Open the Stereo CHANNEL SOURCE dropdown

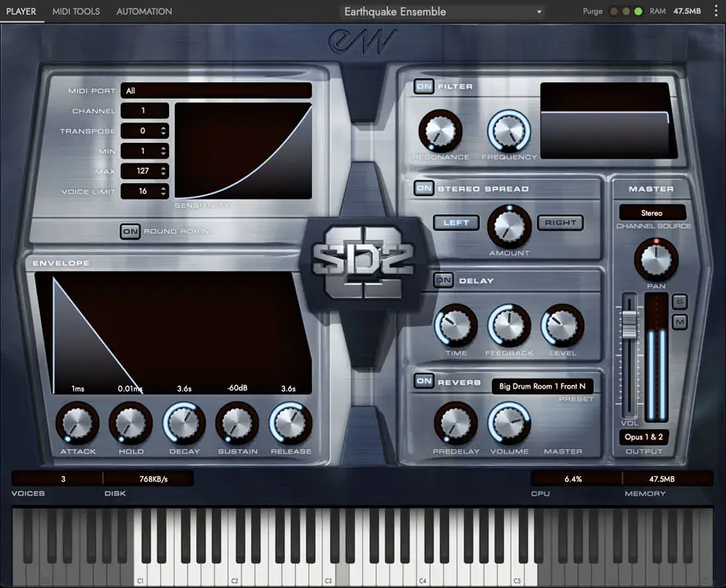652,213
